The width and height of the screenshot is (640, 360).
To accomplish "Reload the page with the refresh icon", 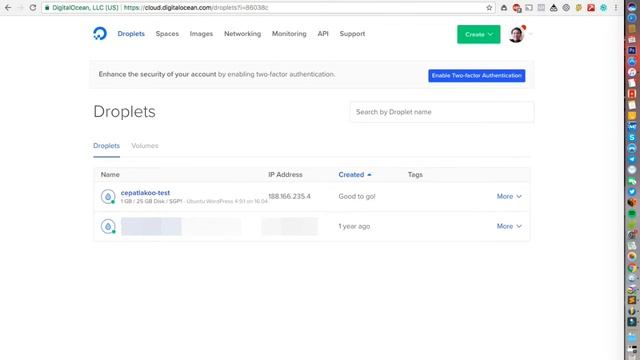I will 33,8.
